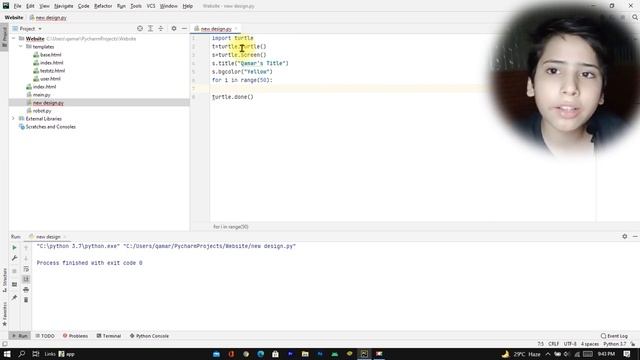The height and width of the screenshot is (360, 640).
Task: Click the stop process icon
Action: pyautogui.click(x=14, y=271)
